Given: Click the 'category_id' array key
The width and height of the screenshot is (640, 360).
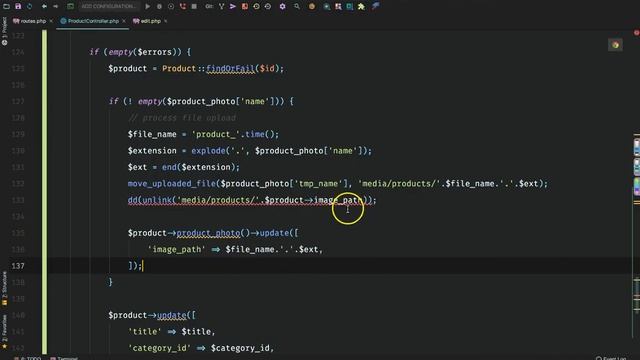Looking at the screenshot, I should (x=159, y=348).
